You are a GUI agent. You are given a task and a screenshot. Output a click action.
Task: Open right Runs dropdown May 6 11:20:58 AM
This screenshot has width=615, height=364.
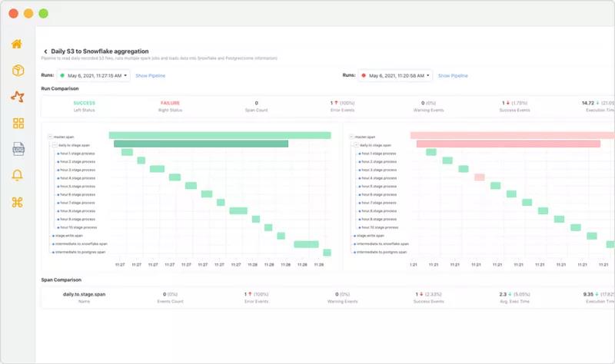(x=395, y=75)
